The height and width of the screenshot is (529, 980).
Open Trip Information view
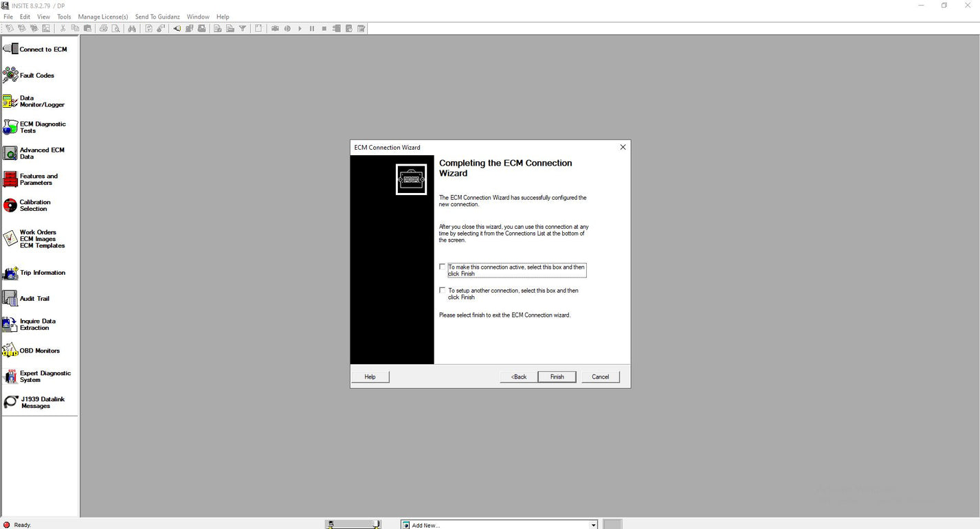(10, 273)
